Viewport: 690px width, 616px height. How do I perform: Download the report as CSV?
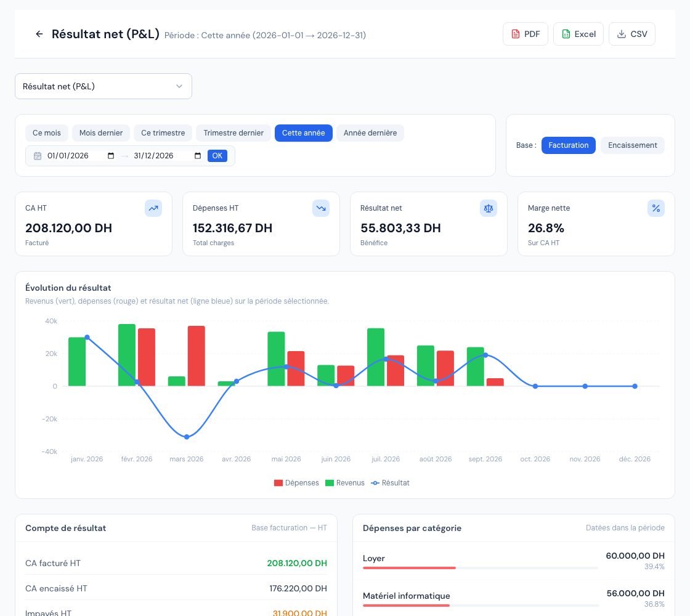click(632, 34)
